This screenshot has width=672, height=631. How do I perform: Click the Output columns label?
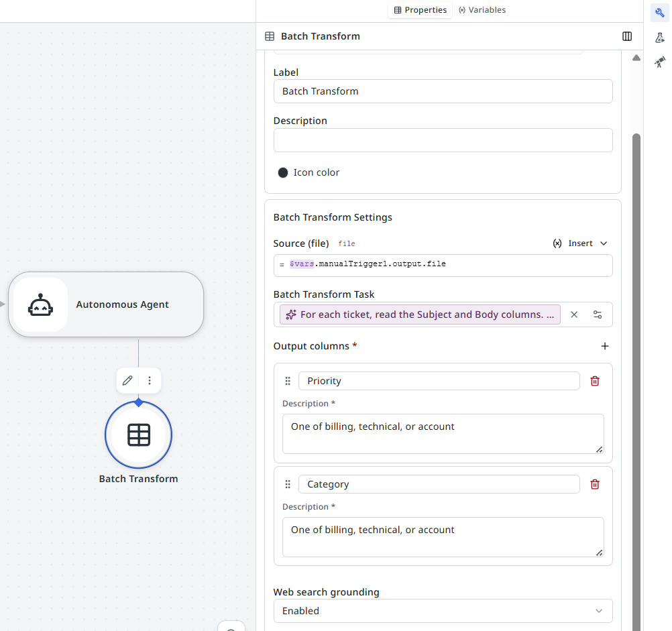312,346
